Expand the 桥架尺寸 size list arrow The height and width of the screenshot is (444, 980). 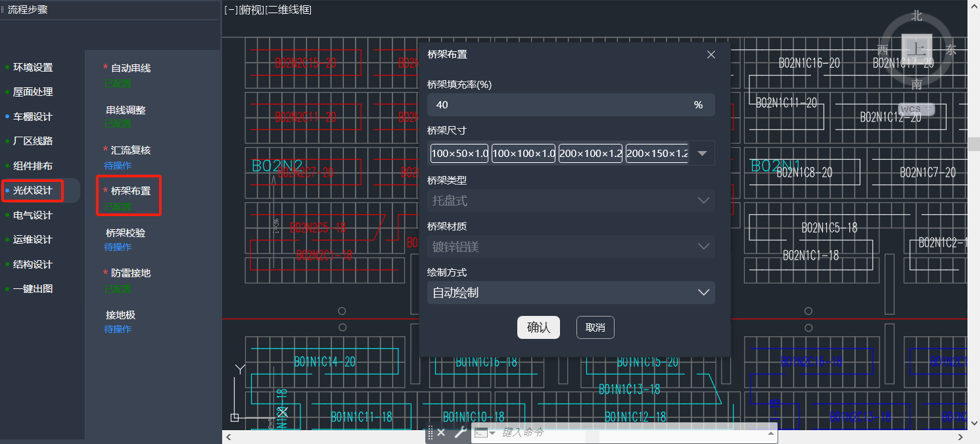(701, 154)
